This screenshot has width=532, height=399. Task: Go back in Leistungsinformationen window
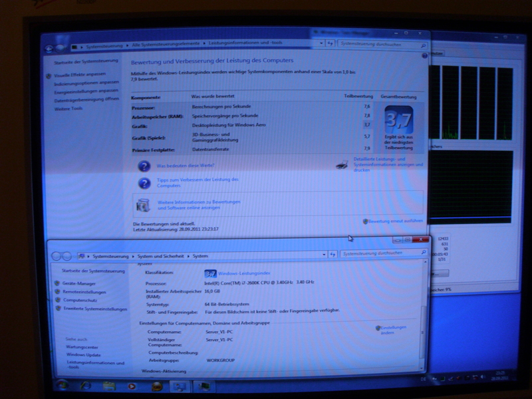(x=49, y=49)
